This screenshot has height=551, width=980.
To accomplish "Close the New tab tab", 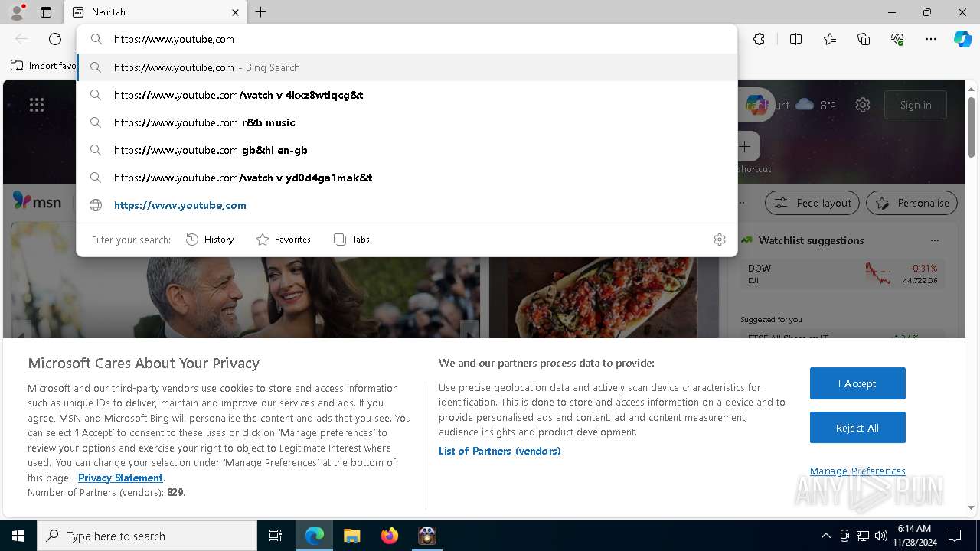I will (235, 12).
